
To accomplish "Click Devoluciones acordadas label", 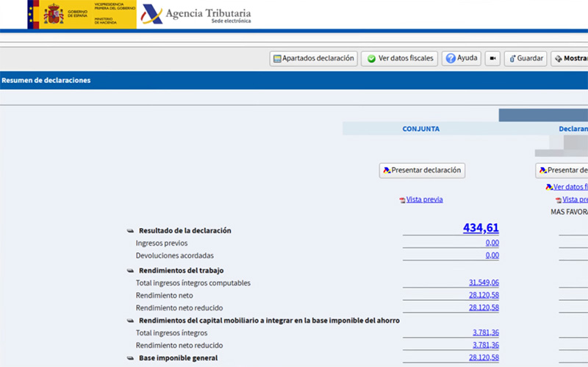I will click(175, 255).
